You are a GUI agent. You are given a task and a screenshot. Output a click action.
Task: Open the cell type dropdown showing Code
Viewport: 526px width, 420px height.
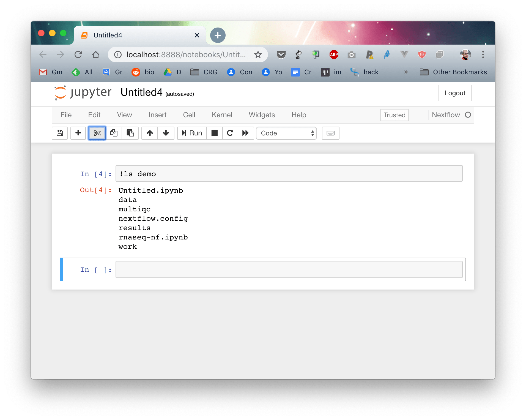286,133
